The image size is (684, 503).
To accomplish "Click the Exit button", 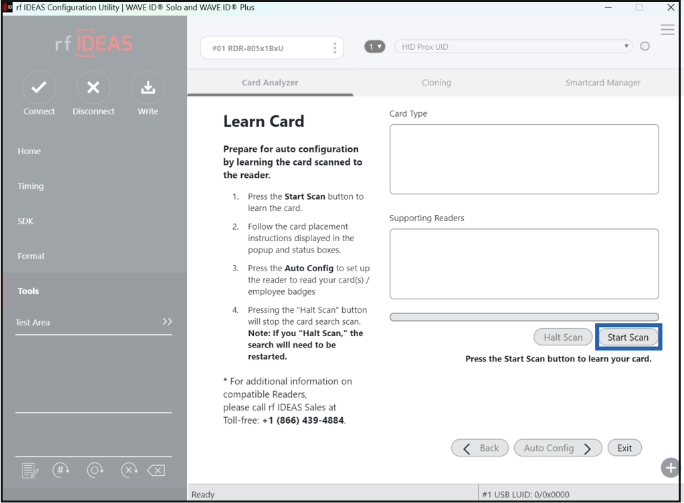I will pos(624,448).
